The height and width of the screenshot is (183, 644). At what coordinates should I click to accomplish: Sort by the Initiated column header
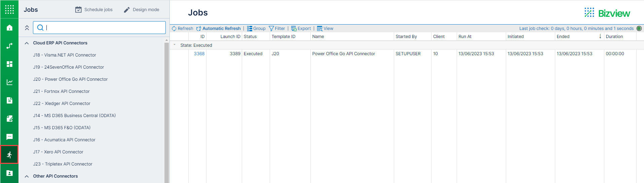pos(530,37)
